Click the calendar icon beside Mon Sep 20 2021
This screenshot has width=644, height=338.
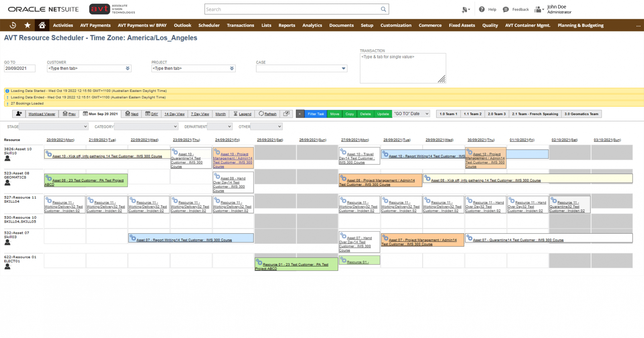(x=85, y=114)
